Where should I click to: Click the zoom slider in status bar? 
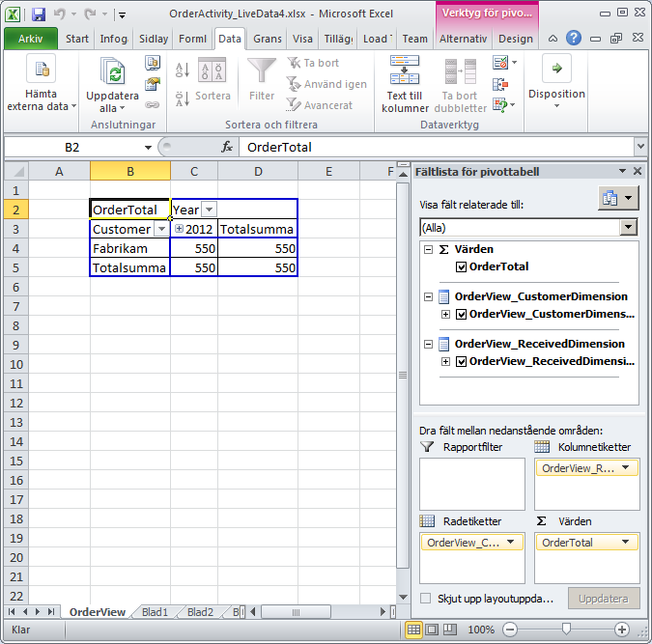563,630
